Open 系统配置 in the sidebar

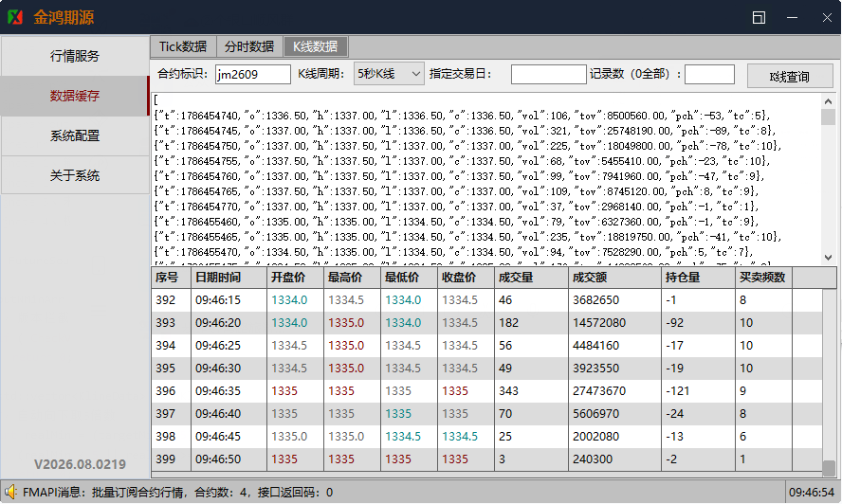click(x=75, y=135)
